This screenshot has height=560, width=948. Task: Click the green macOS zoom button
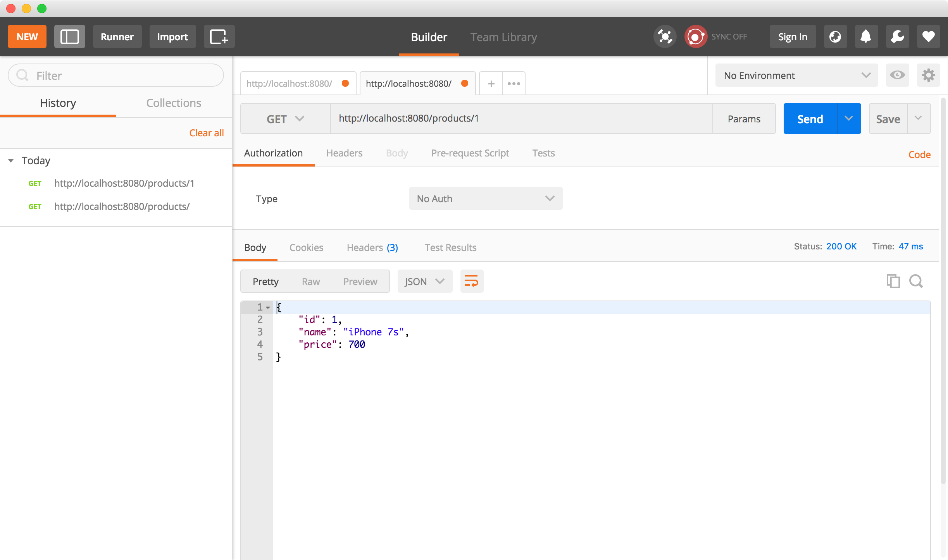pyautogui.click(x=42, y=9)
